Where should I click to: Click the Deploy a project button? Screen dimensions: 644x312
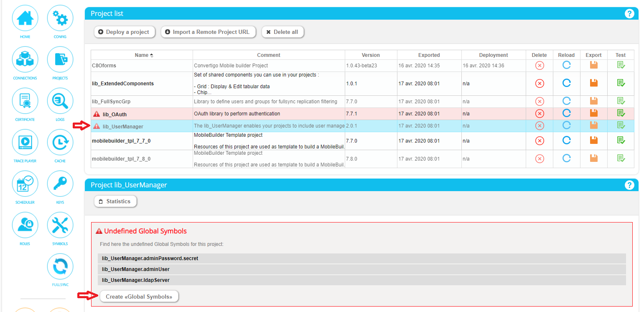pos(125,32)
